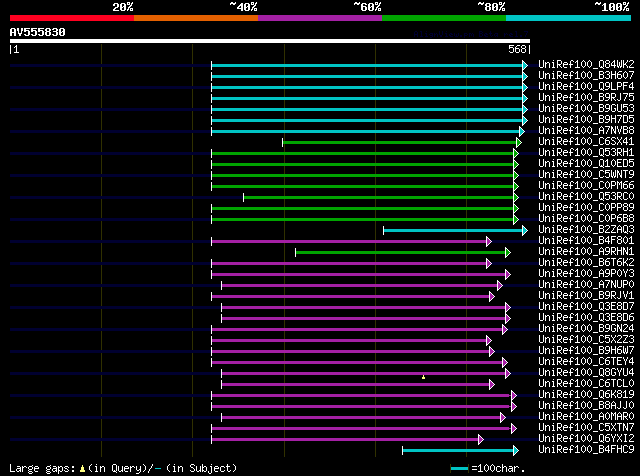Open the UniRef100_C5WNT9 hit label
Viewport: 640px width, 476px height.
coord(586,174)
